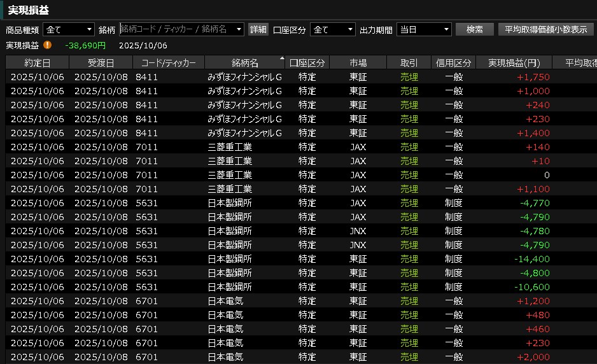597x364 pixels.
Task: Open the 商品種類 dropdown
Action: pos(68,29)
